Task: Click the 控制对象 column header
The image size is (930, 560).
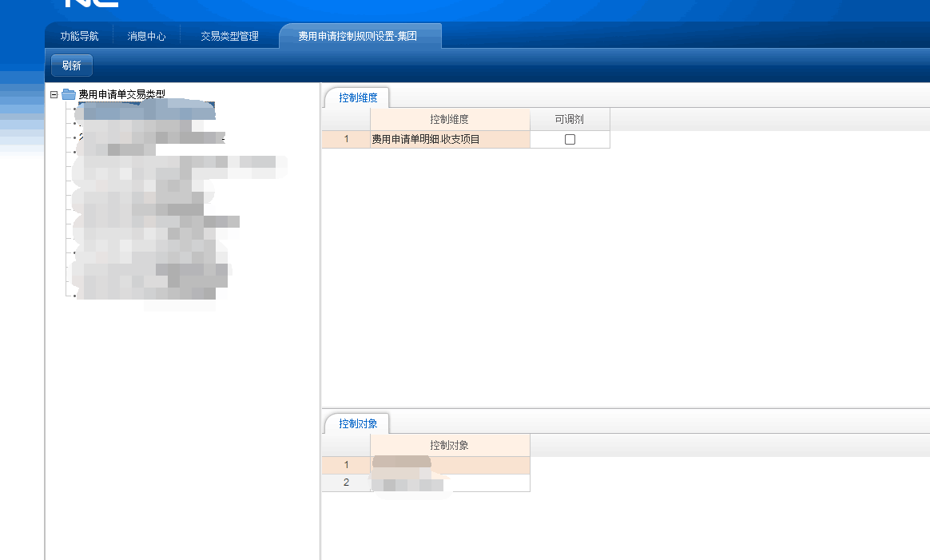Action: click(x=450, y=445)
